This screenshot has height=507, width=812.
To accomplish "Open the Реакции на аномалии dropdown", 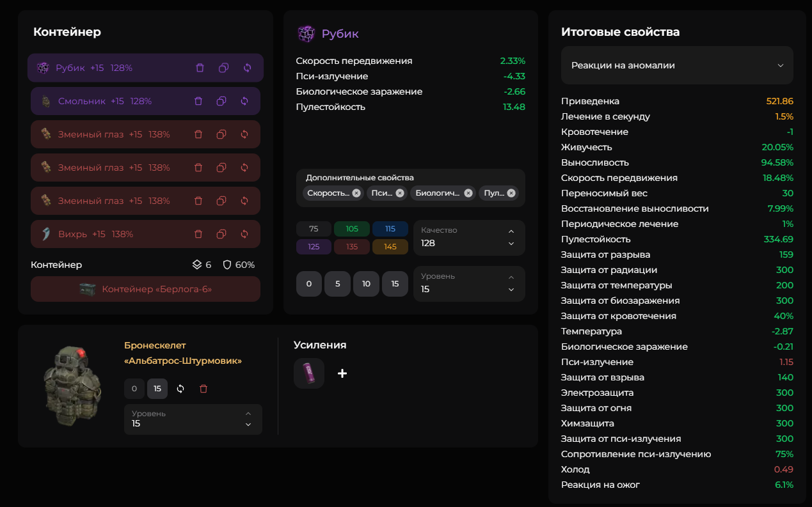I will point(677,65).
